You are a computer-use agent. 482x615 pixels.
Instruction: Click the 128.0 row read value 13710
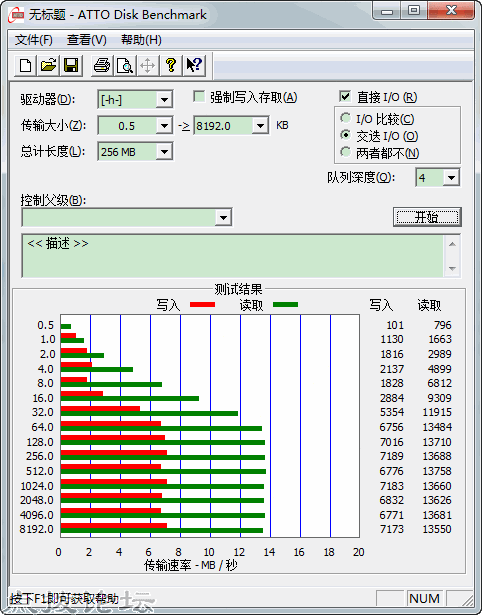(437, 442)
